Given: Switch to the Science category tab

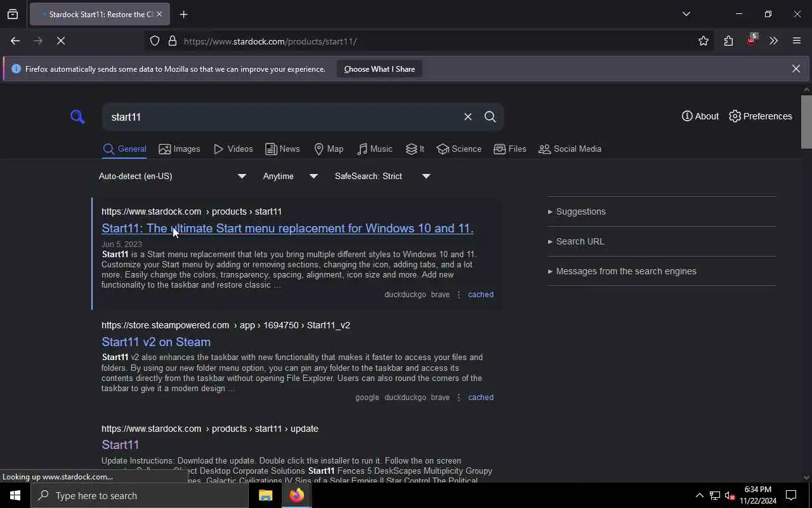Looking at the screenshot, I should click(x=459, y=149).
